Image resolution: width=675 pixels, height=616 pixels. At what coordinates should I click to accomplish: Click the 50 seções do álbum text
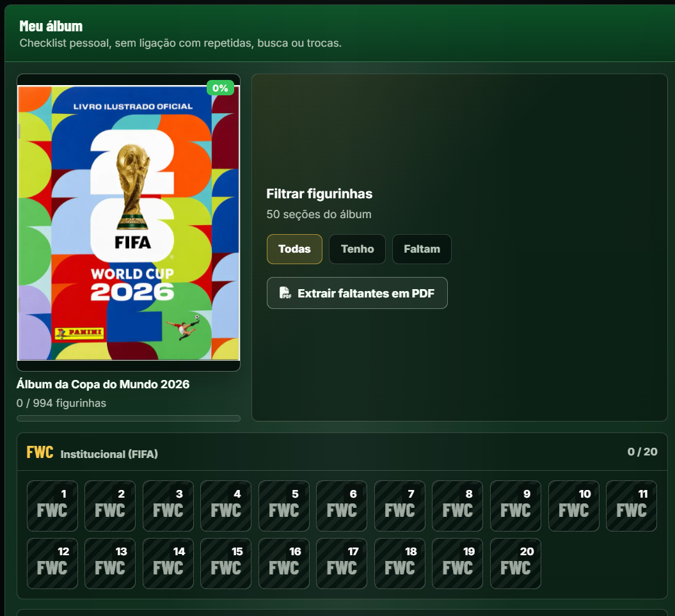319,214
